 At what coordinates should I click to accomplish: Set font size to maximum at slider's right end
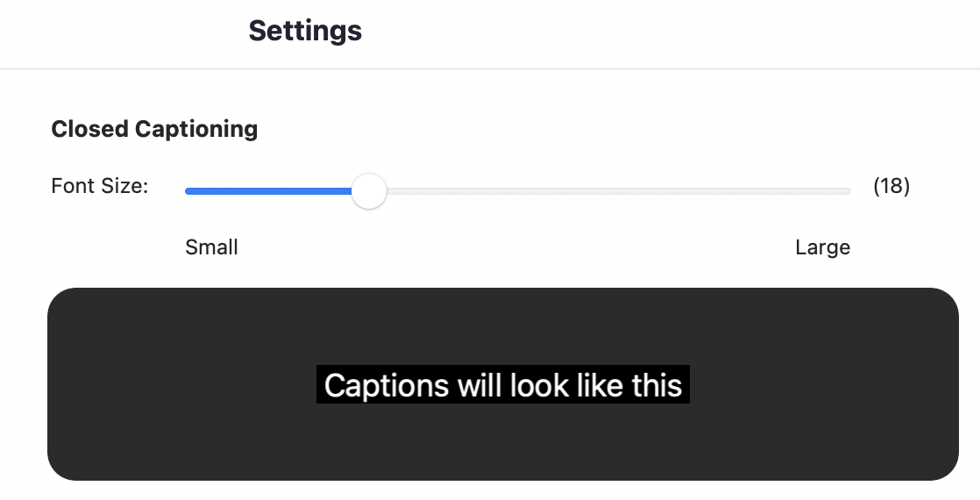[849, 191]
